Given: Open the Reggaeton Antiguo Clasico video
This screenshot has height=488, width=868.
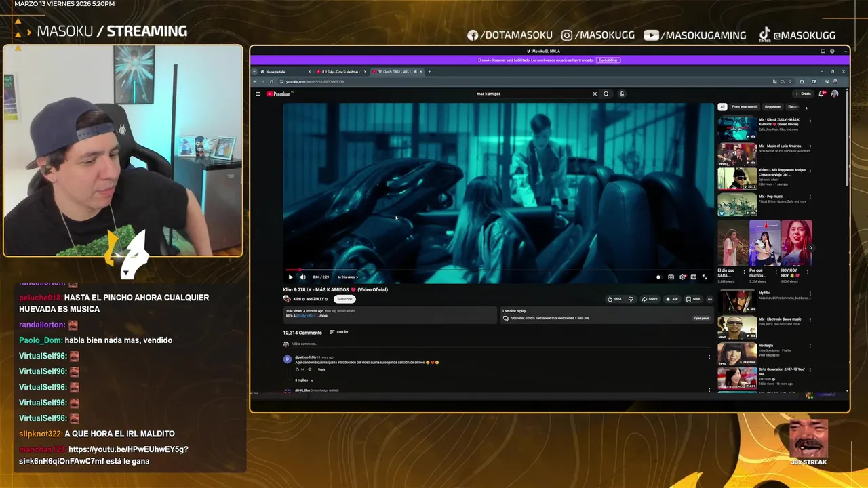Looking at the screenshot, I should tap(737, 178).
